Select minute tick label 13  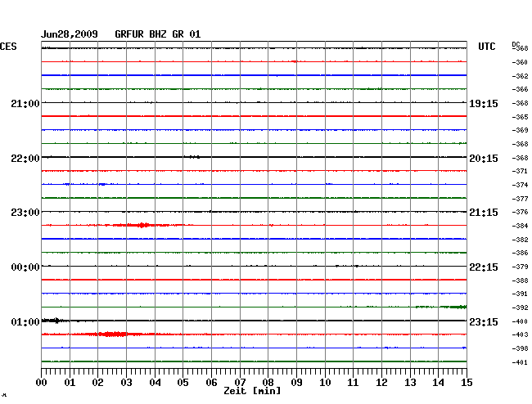click(x=410, y=383)
